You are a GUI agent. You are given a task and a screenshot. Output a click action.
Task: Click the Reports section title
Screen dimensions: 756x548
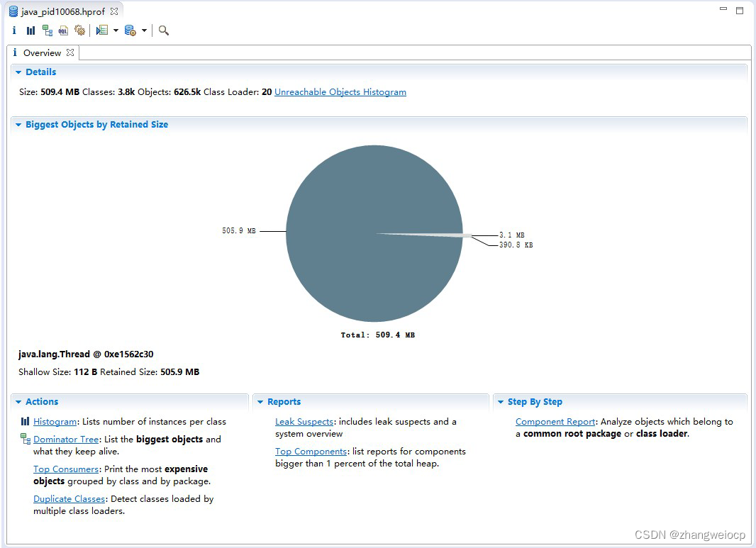pos(284,401)
